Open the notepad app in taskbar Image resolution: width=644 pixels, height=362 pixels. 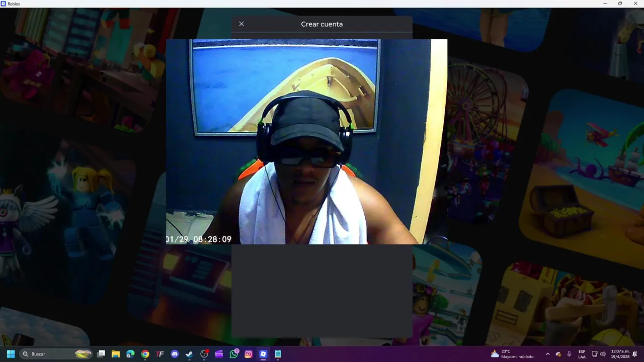(278, 354)
